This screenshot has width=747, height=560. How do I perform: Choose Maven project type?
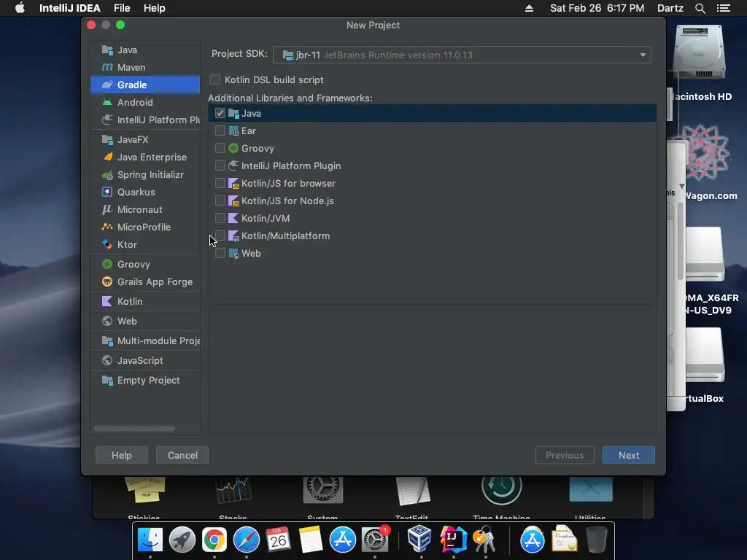145,67
